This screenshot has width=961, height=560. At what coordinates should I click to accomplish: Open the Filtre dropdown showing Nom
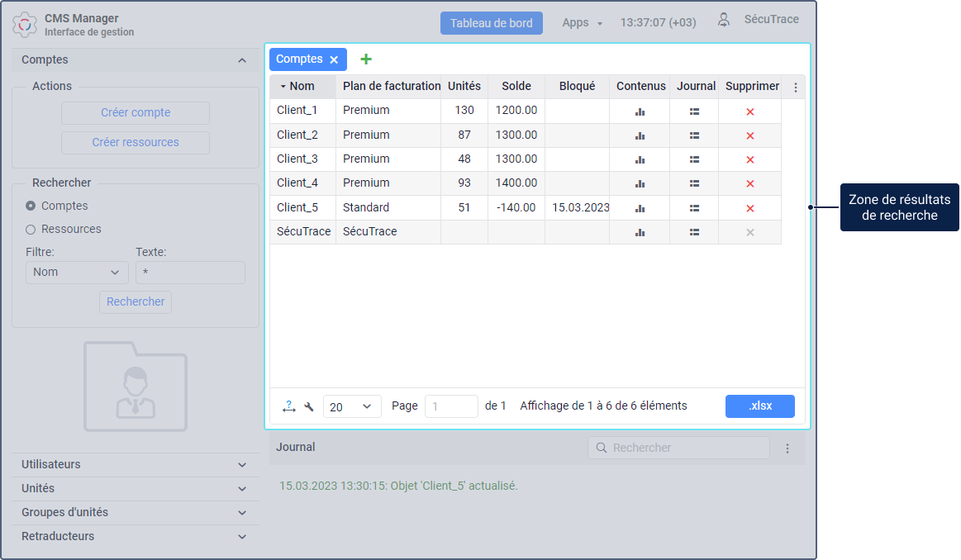pos(77,273)
